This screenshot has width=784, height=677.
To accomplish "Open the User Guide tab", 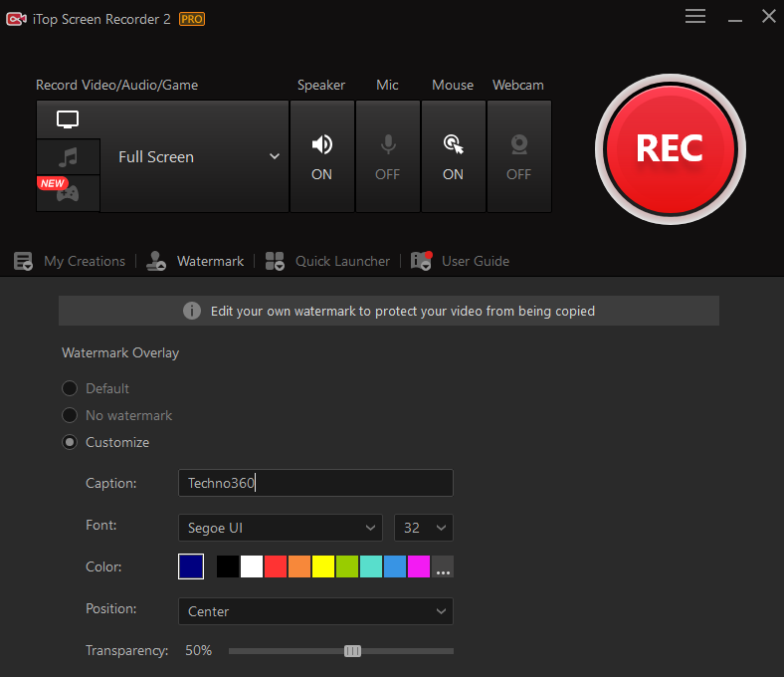I will click(463, 261).
